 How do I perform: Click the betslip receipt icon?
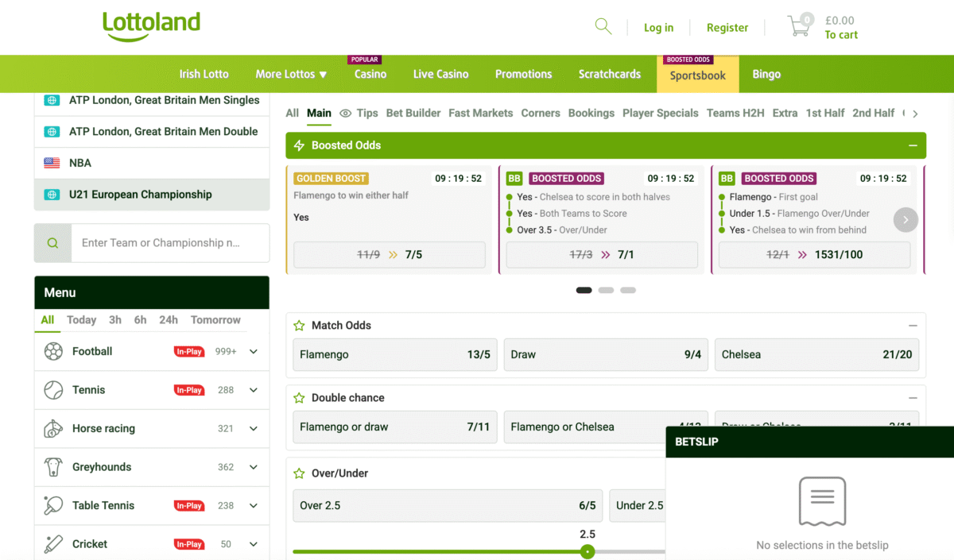(822, 501)
